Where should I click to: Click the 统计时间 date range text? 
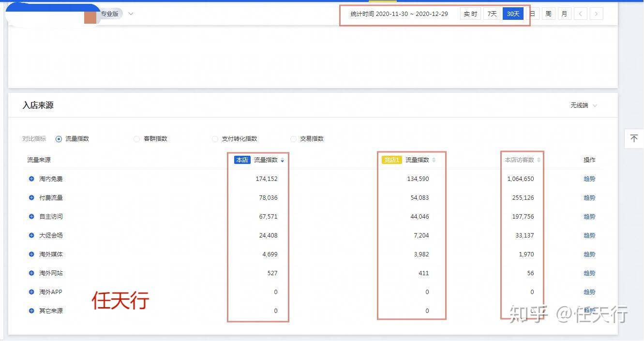point(399,14)
